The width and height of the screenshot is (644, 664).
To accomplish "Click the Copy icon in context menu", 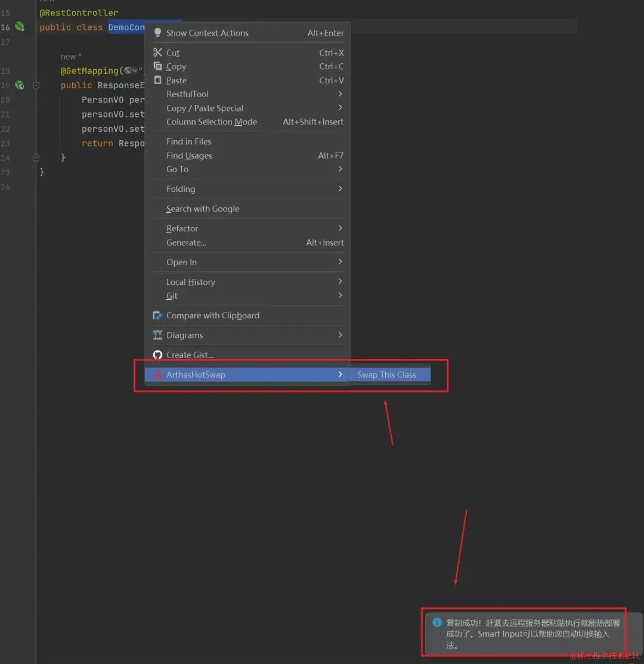I will point(157,66).
